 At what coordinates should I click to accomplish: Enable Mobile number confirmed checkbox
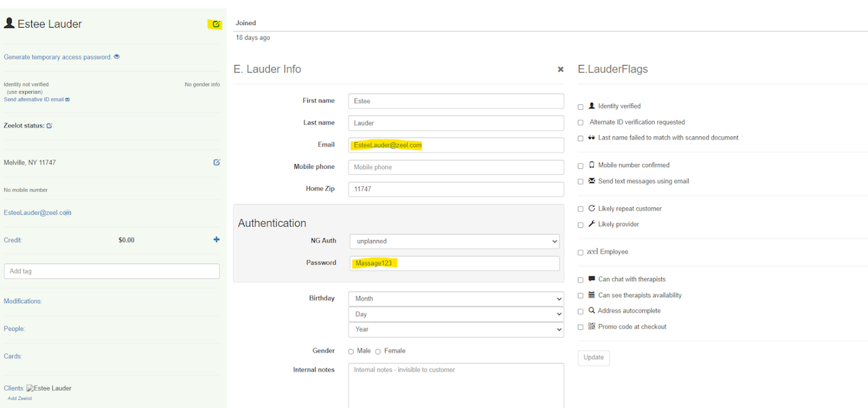tap(580, 166)
